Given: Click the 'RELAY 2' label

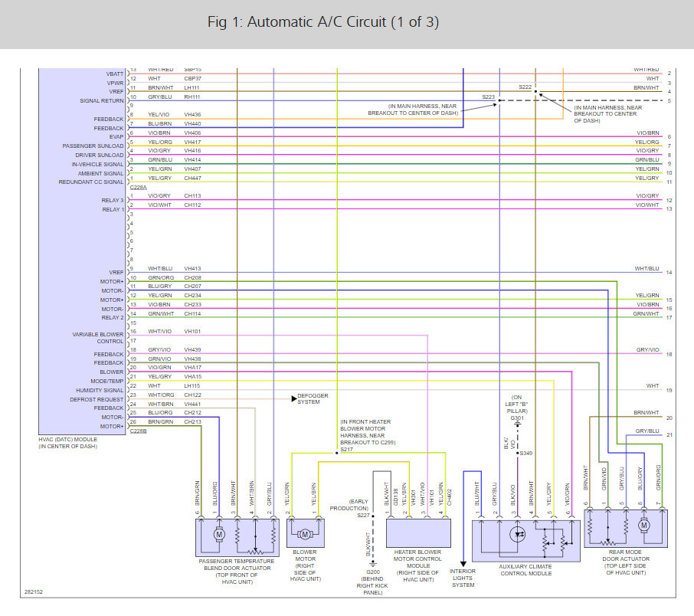Looking at the screenshot, I should [113, 317].
